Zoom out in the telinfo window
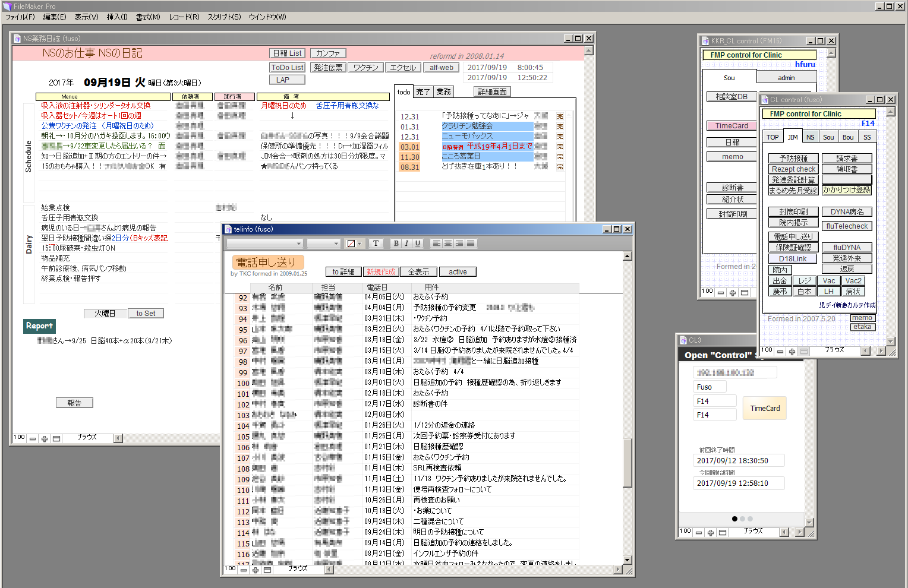The image size is (908, 588). pyautogui.click(x=244, y=570)
